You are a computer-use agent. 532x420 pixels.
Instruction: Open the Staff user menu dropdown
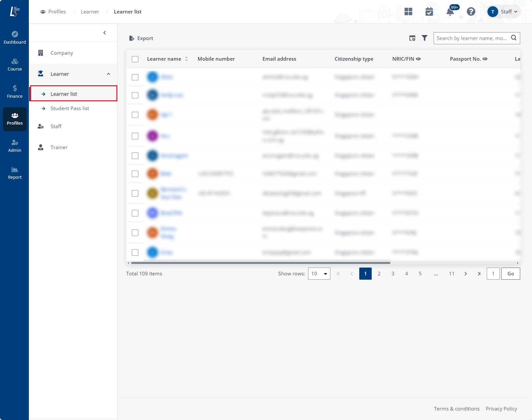click(x=504, y=12)
